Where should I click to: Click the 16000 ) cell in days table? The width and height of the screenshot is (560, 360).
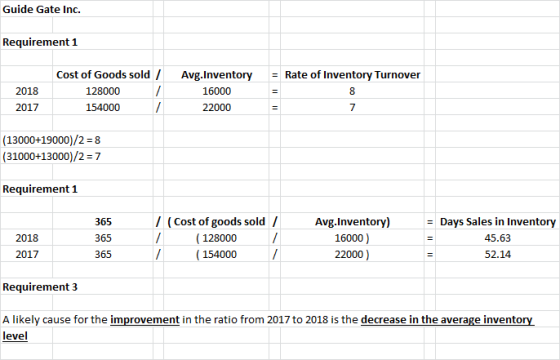tap(352, 238)
